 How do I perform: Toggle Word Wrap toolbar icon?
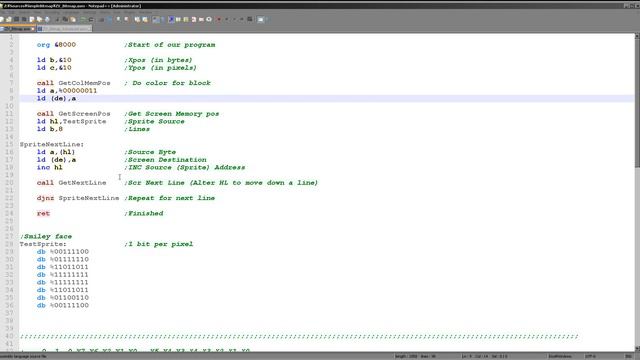pos(156,19)
